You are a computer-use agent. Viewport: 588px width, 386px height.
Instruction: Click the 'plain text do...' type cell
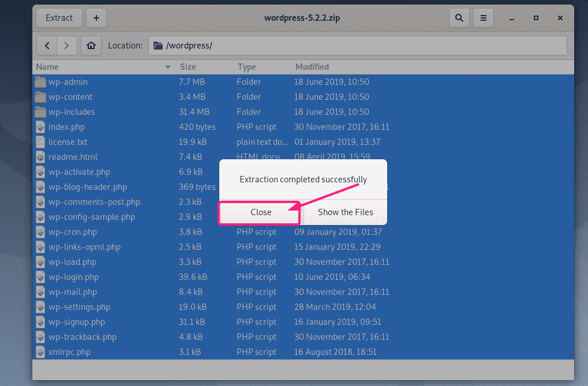[x=262, y=142]
